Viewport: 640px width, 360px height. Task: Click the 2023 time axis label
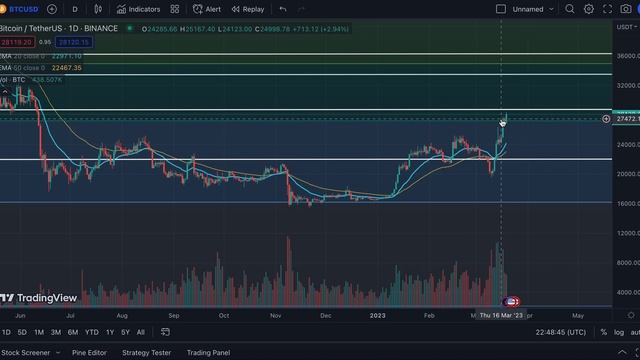(377, 316)
